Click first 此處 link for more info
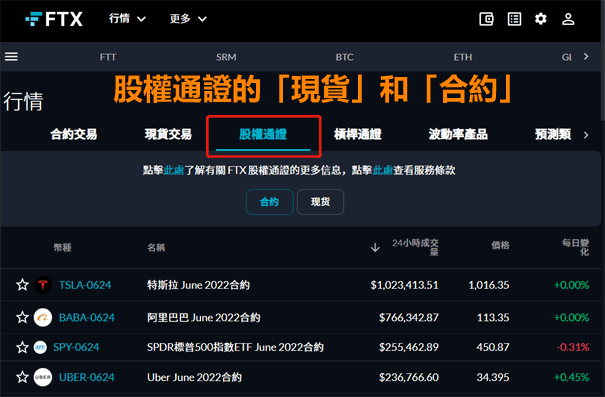Viewport: 605px width, 397px height. pyautogui.click(x=174, y=170)
